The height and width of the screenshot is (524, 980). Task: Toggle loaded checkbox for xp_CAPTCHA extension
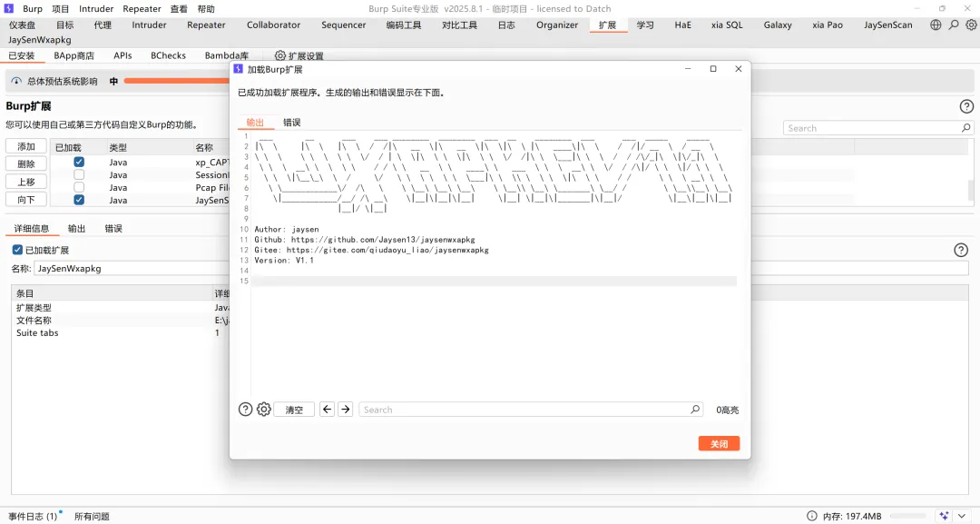click(79, 162)
